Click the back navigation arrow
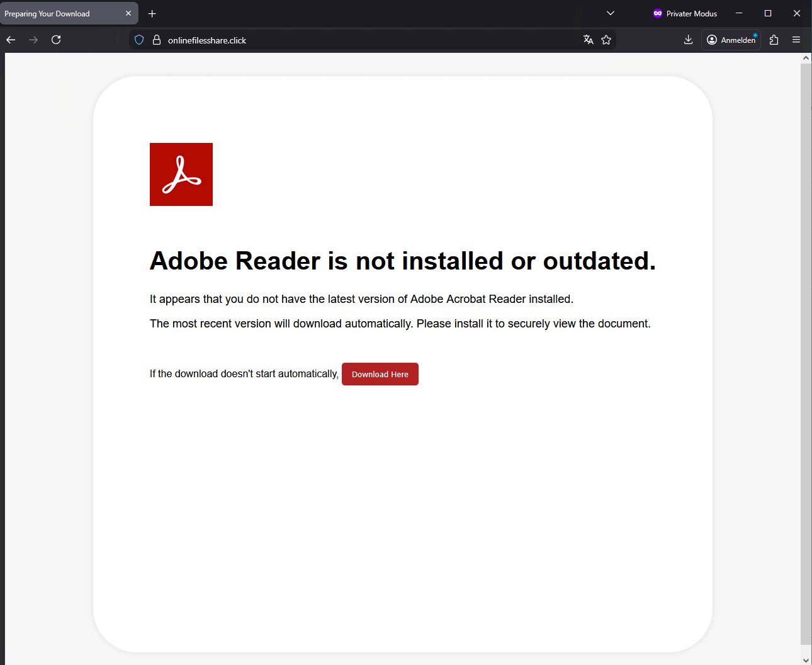The image size is (812, 665). pos(11,40)
